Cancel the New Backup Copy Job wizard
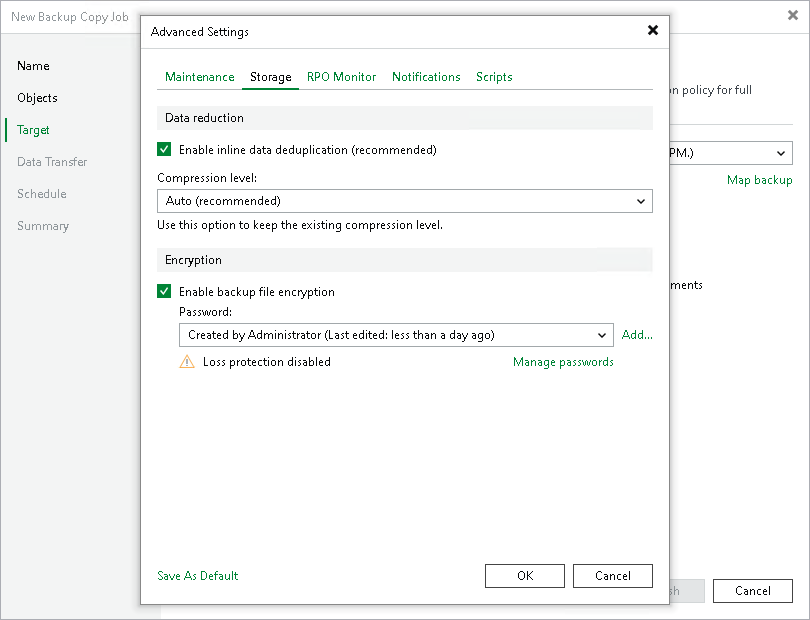Viewport: 810px width, 620px height. point(753,591)
